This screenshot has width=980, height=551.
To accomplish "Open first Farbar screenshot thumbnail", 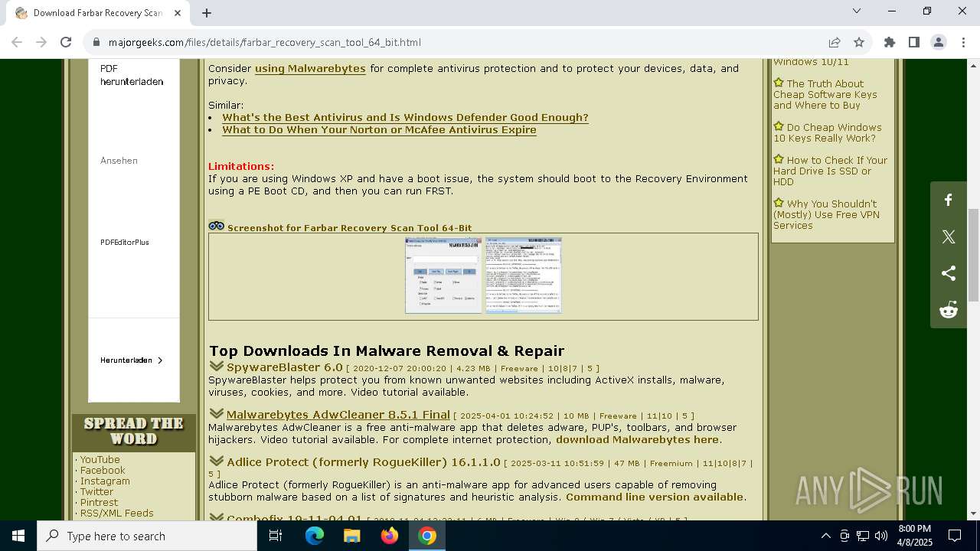I will pos(443,275).
